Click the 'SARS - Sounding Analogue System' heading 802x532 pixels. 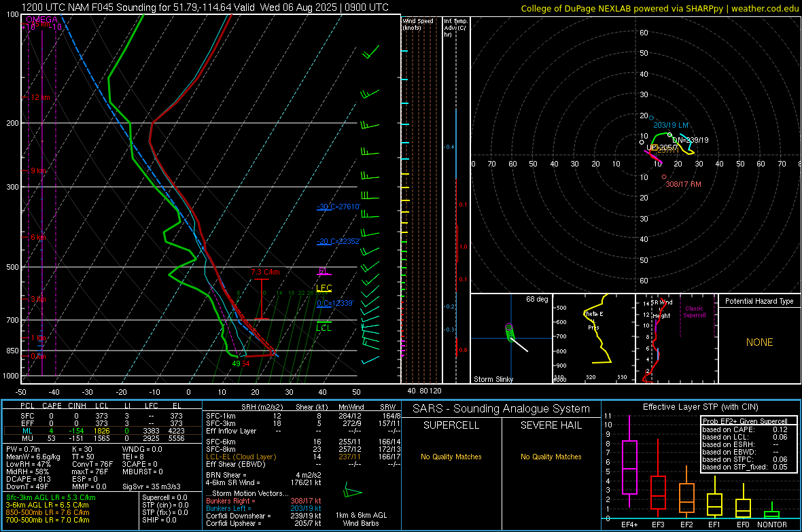tap(502, 409)
